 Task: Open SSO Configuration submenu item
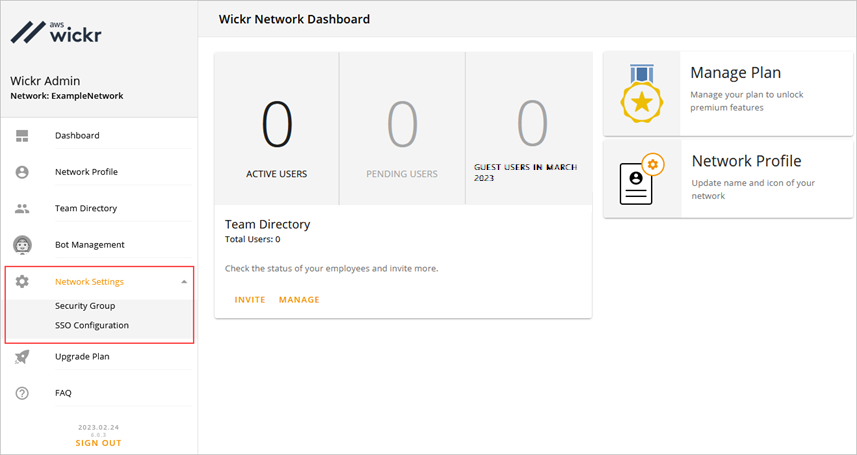point(92,325)
